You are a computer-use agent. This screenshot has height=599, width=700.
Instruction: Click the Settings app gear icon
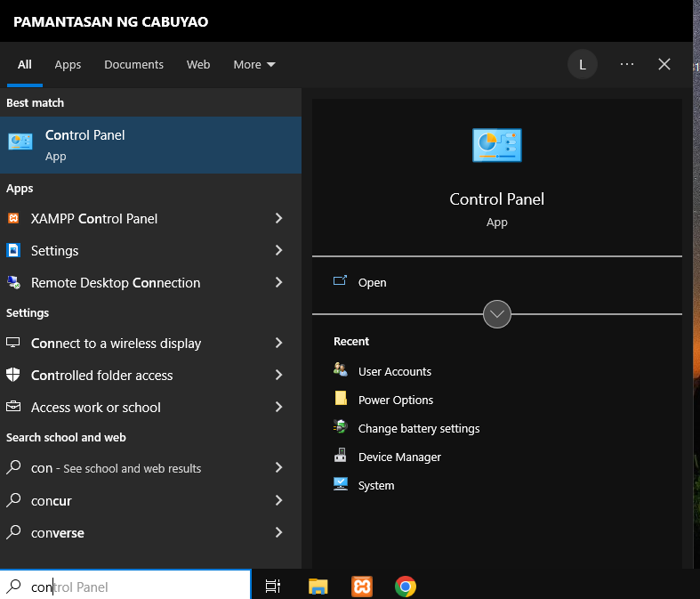[x=13, y=250]
